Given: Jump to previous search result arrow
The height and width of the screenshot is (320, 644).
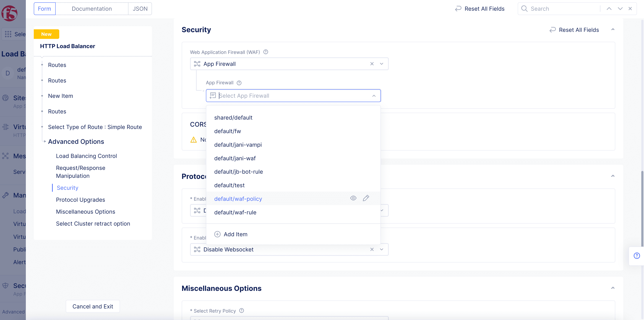Looking at the screenshot, I should 609,9.
